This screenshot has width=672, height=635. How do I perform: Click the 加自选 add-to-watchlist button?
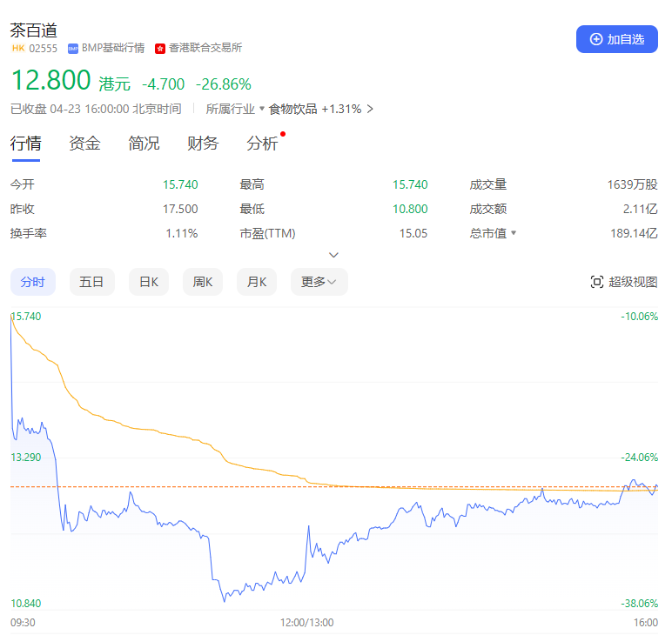[616, 39]
